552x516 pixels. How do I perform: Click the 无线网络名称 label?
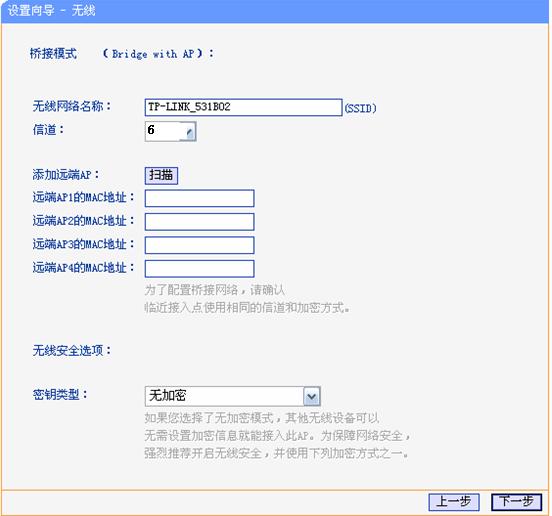click(x=71, y=106)
